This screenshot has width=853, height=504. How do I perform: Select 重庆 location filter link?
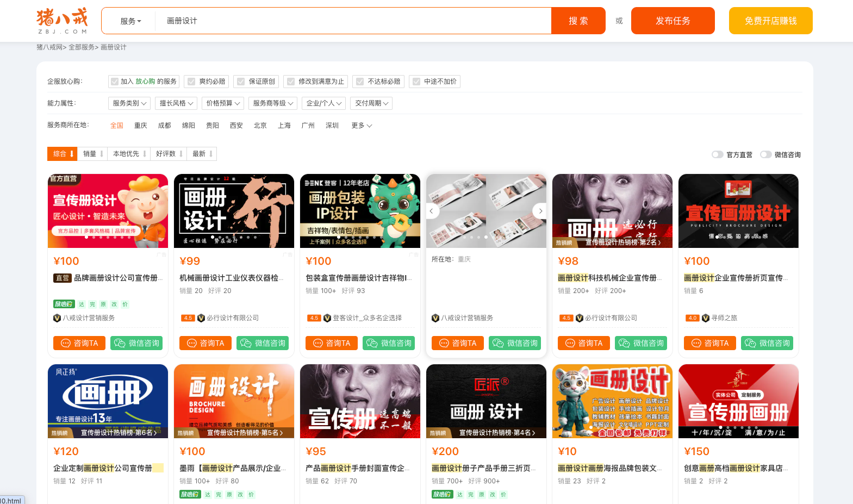click(141, 126)
